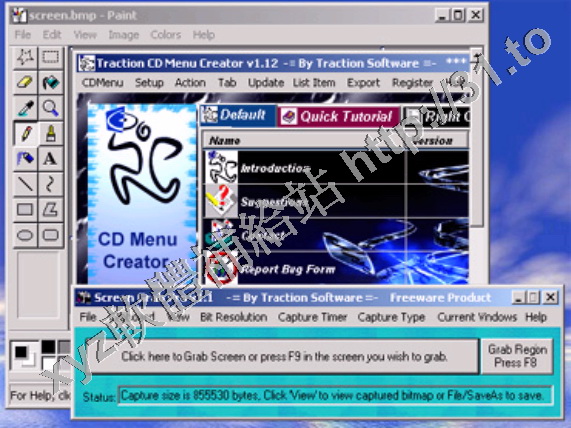Open the List Item menu
This screenshot has height=428, width=571.
pos(314,83)
